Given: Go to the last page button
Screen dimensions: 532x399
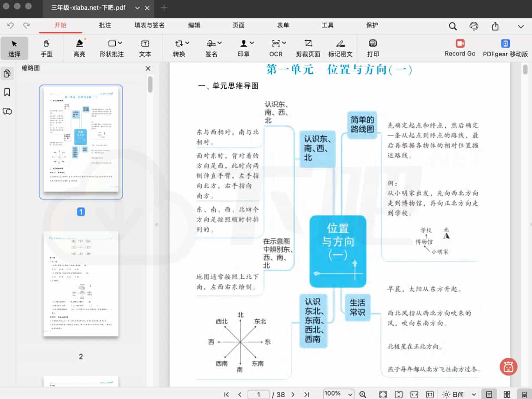Looking at the screenshot, I should [306, 394].
